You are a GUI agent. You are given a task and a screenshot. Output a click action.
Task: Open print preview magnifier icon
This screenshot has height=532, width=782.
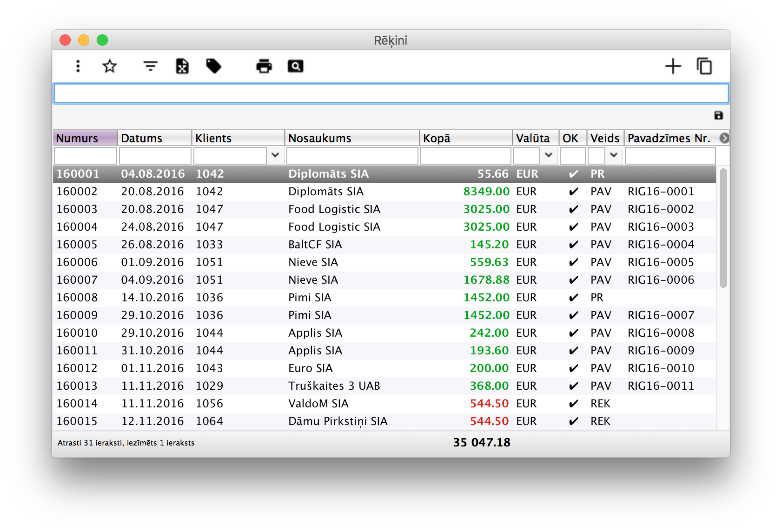tap(295, 66)
